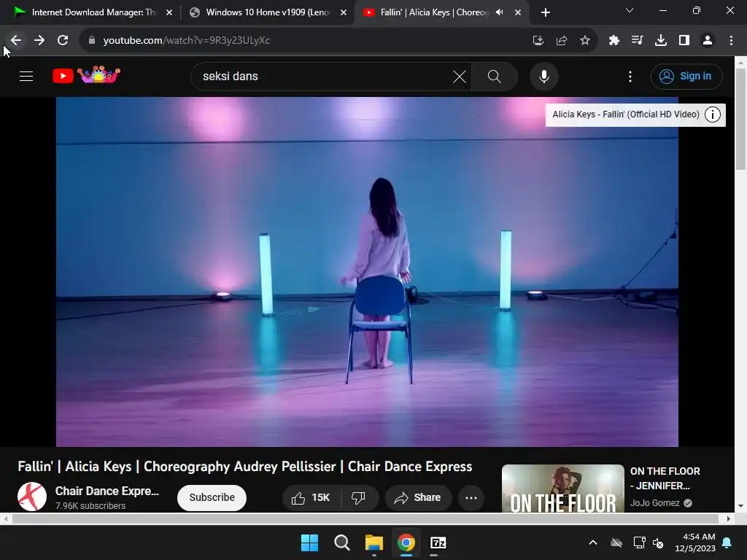Image resolution: width=747 pixels, height=560 pixels.
Task: Open YouTube settings three-dot menu
Action: pos(630,76)
